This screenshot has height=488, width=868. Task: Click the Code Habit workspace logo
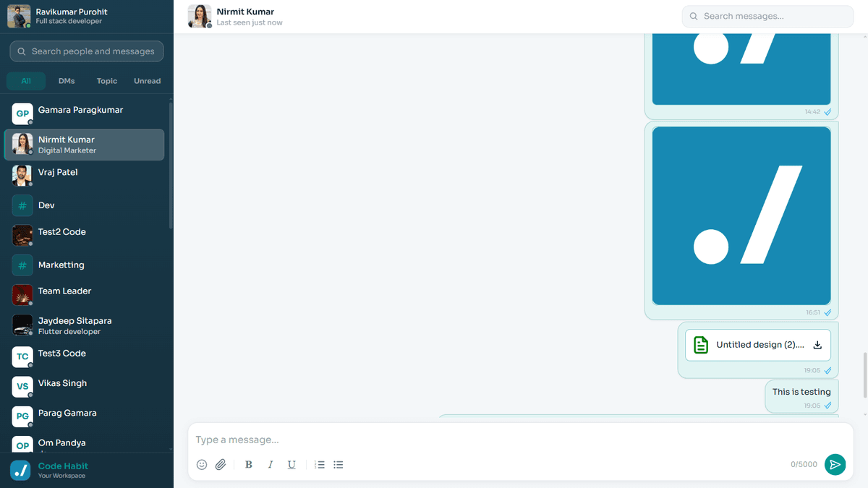tap(20, 470)
